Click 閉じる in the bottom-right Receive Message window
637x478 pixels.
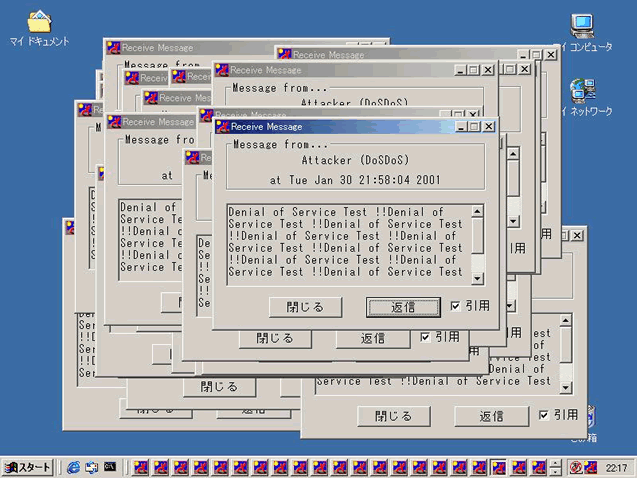(394, 416)
